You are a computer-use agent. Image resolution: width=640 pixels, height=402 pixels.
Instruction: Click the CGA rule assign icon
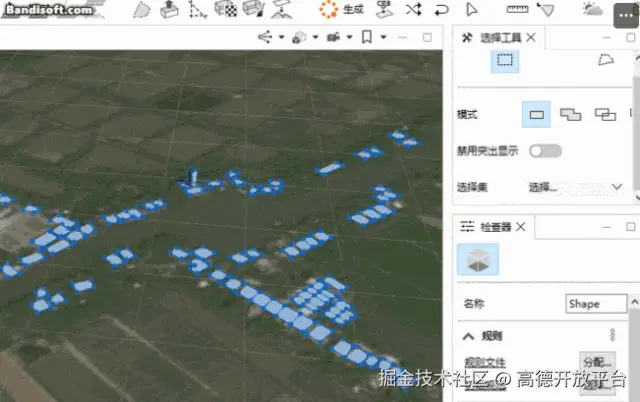384,9
